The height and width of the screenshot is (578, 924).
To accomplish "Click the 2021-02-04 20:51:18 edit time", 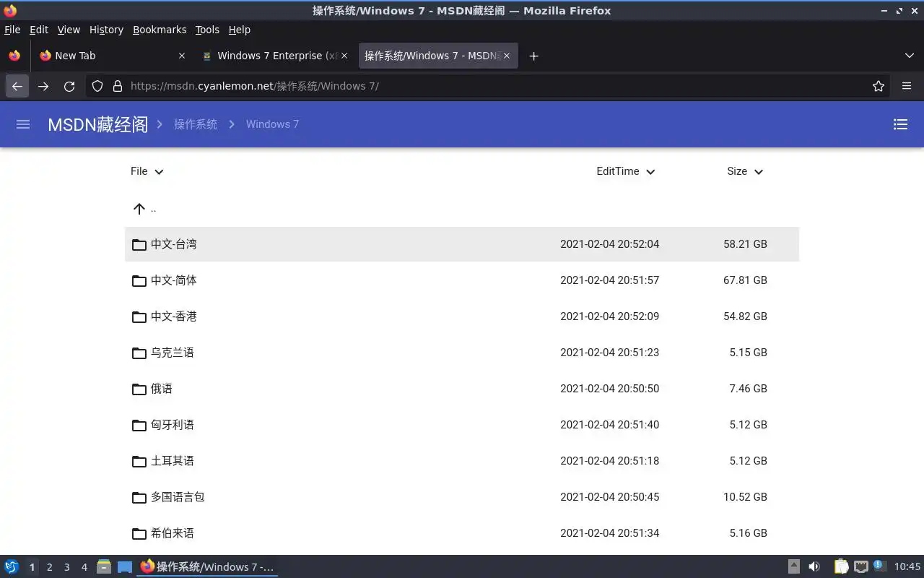I will coord(609,461).
